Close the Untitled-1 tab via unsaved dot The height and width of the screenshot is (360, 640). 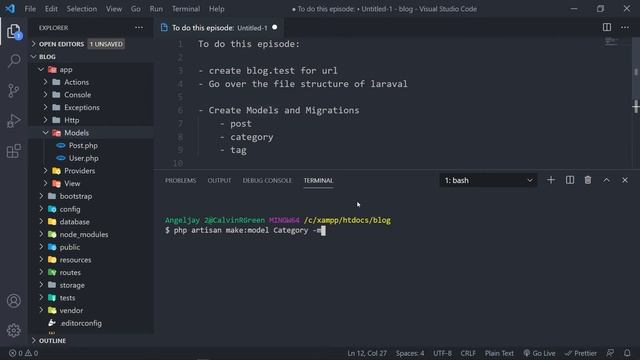pos(275,27)
